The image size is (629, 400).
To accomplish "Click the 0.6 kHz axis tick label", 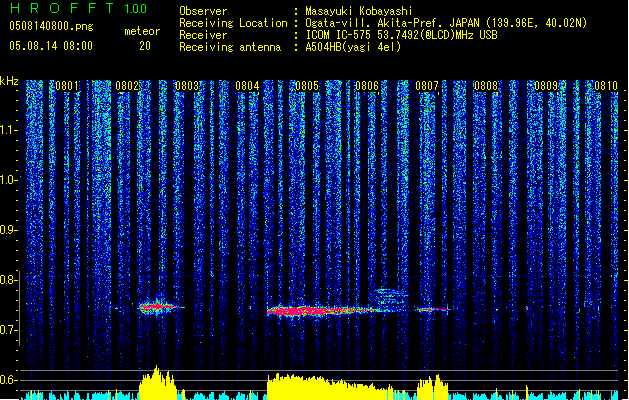I will pos(9,380).
